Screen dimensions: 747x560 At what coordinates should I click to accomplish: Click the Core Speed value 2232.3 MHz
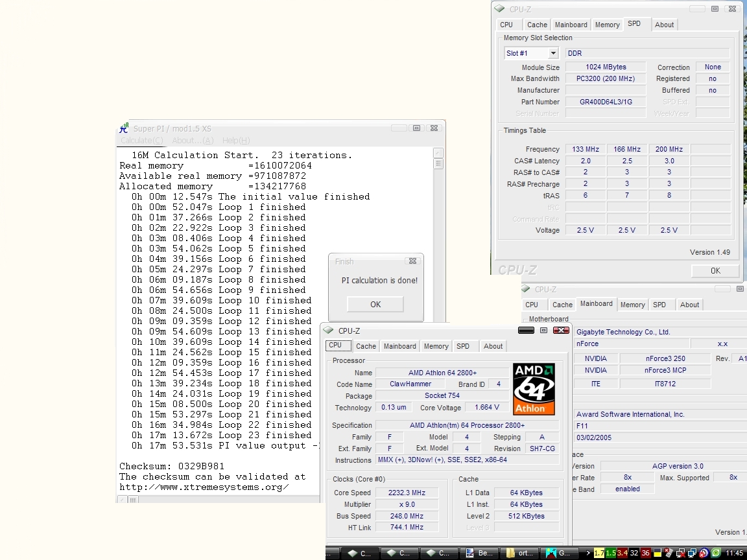(x=407, y=493)
